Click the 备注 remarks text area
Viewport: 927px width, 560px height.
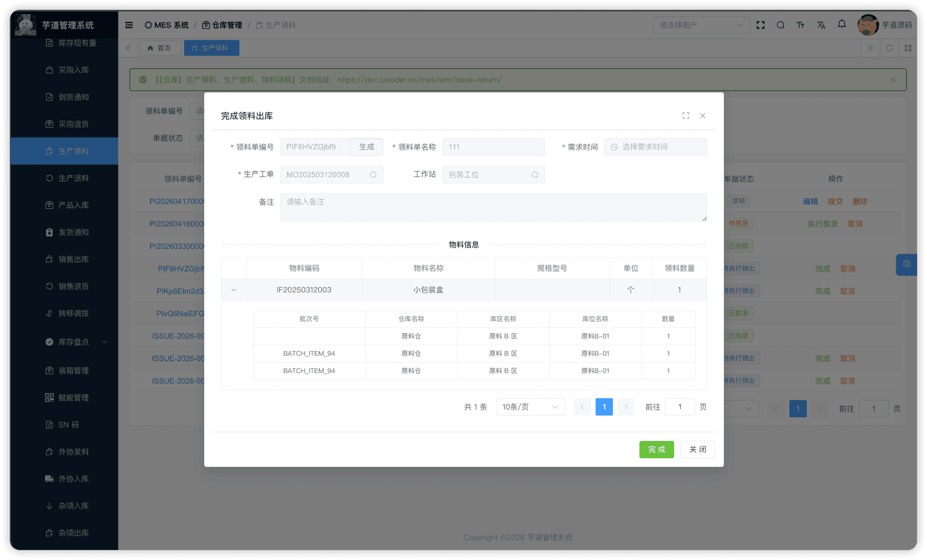(493, 207)
